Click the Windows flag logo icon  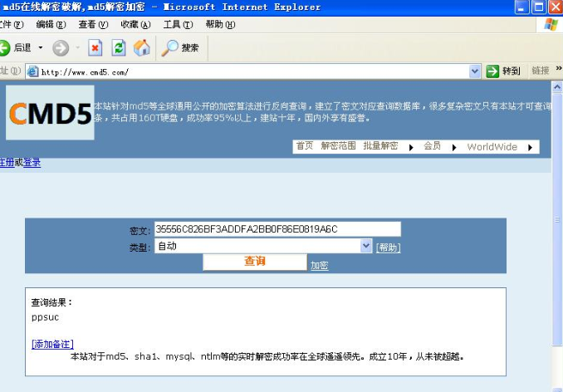point(551,25)
